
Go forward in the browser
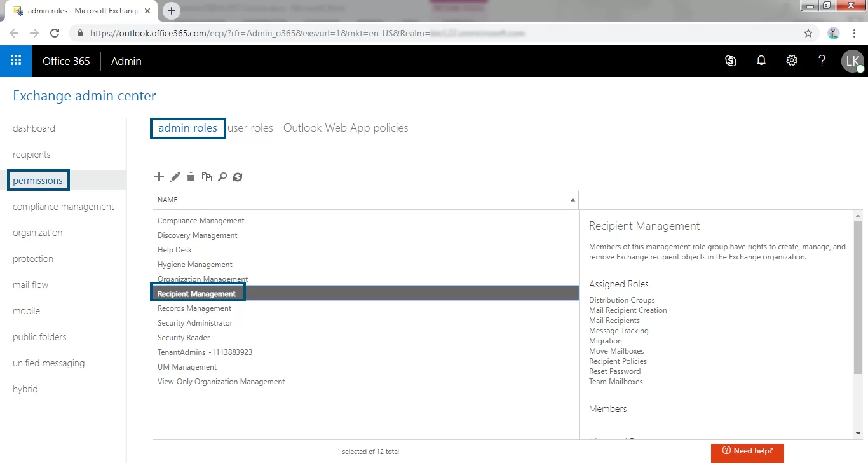34,33
